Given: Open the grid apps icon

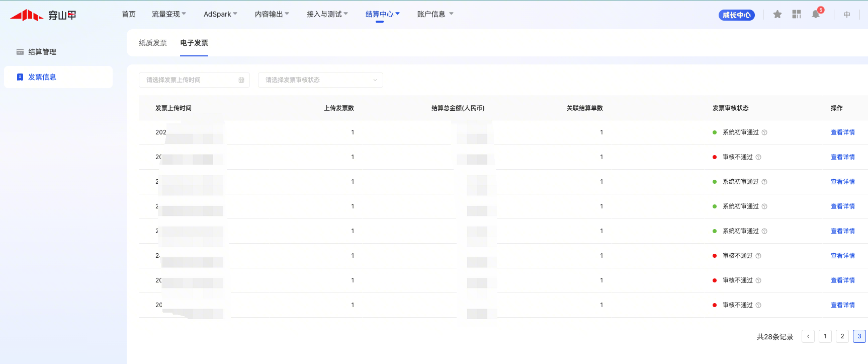Looking at the screenshot, I should coord(797,15).
